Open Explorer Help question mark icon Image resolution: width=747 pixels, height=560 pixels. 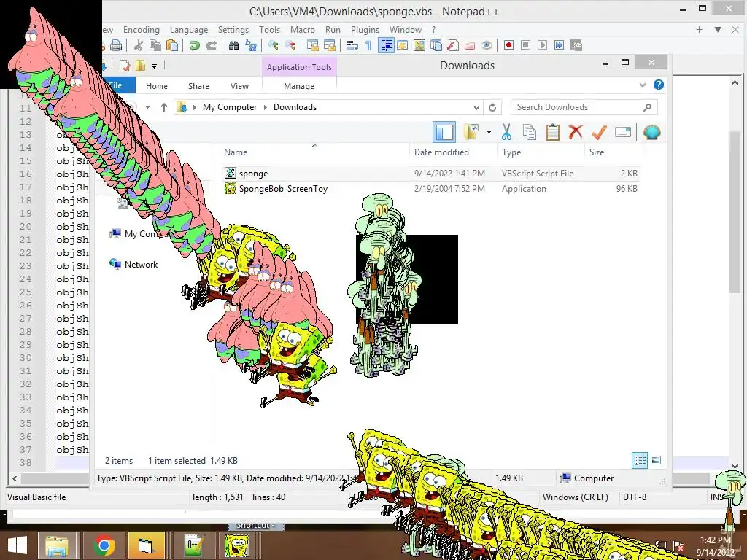tap(659, 85)
